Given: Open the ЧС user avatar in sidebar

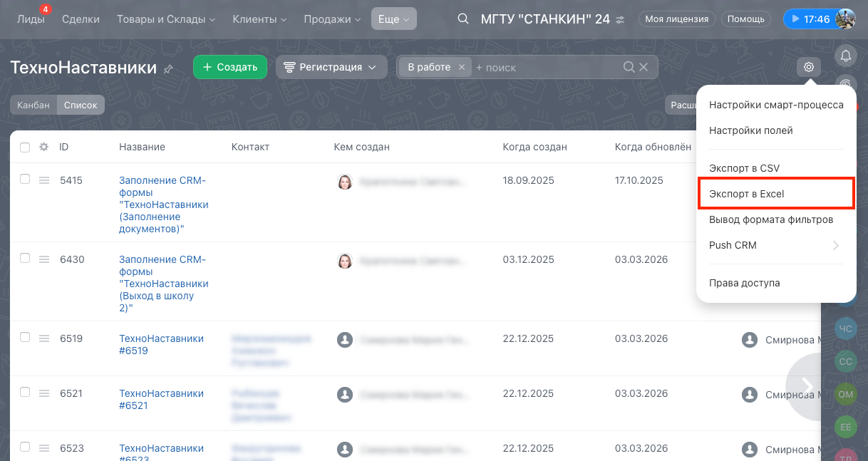Looking at the screenshot, I should click(x=846, y=328).
